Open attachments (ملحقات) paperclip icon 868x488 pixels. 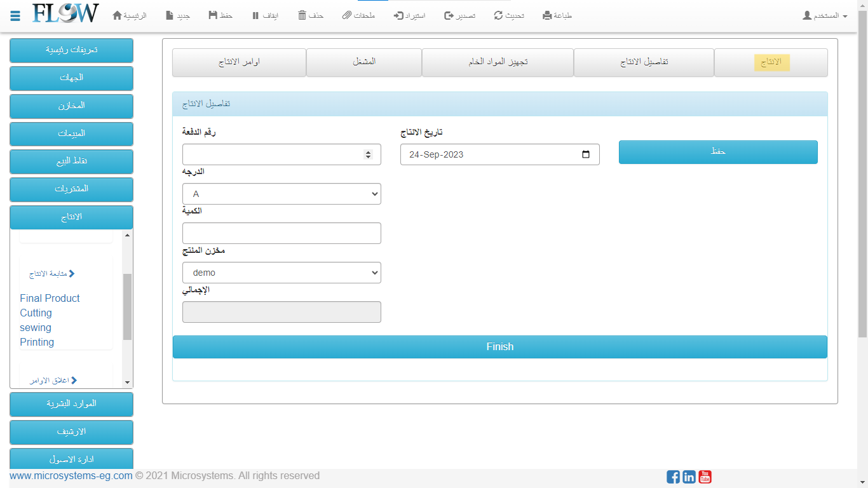pos(346,15)
